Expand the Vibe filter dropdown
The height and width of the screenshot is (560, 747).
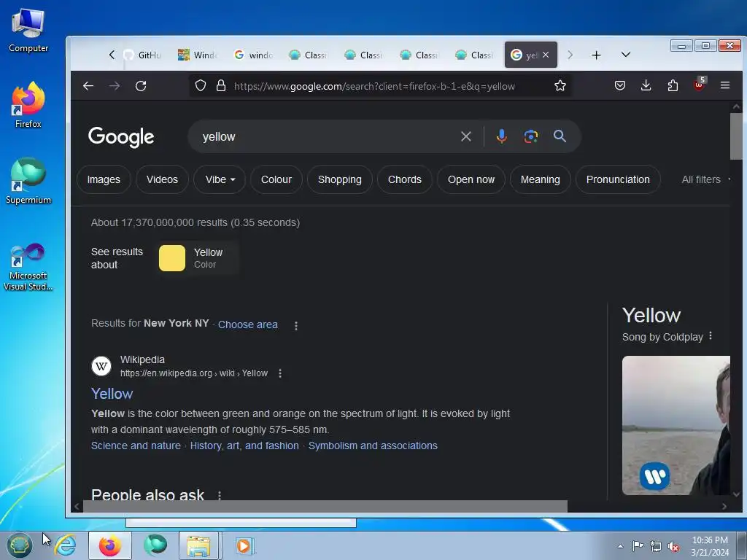pyautogui.click(x=220, y=179)
